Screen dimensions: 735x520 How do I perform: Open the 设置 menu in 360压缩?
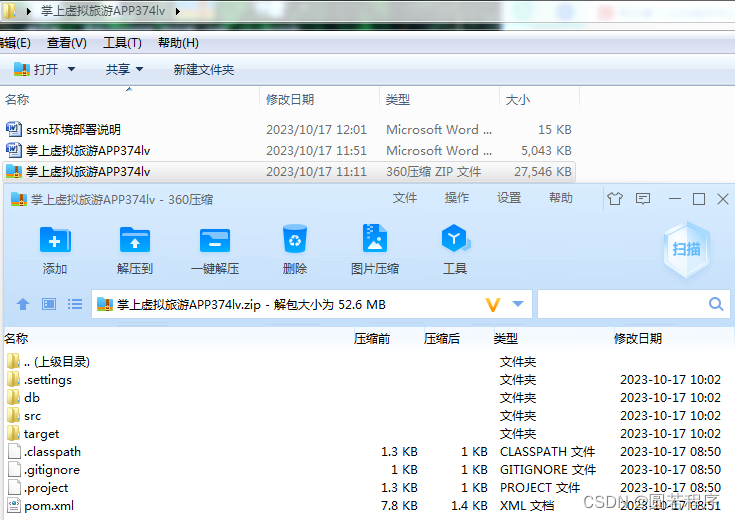pyautogui.click(x=509, y=198)
